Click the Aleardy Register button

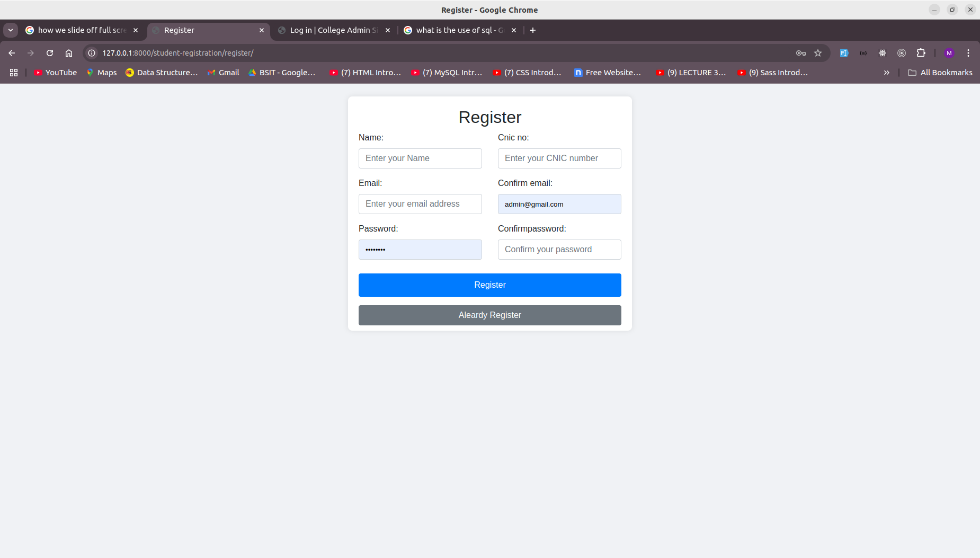[x=489, y=315]
